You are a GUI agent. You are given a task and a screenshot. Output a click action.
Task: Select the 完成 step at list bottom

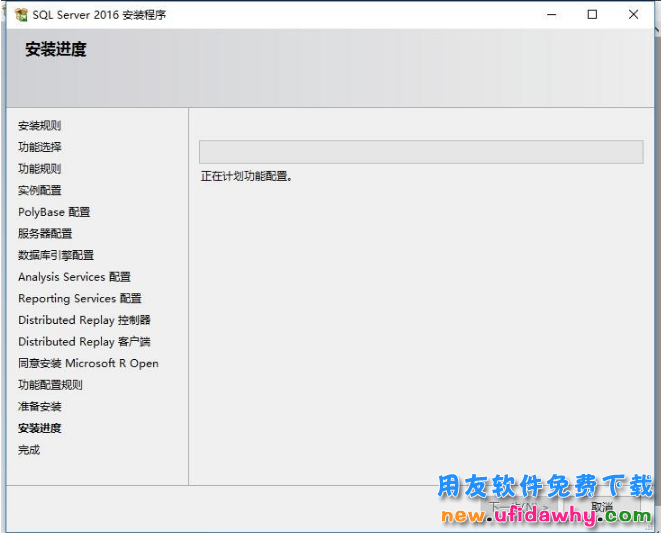(x=29, y=450)
